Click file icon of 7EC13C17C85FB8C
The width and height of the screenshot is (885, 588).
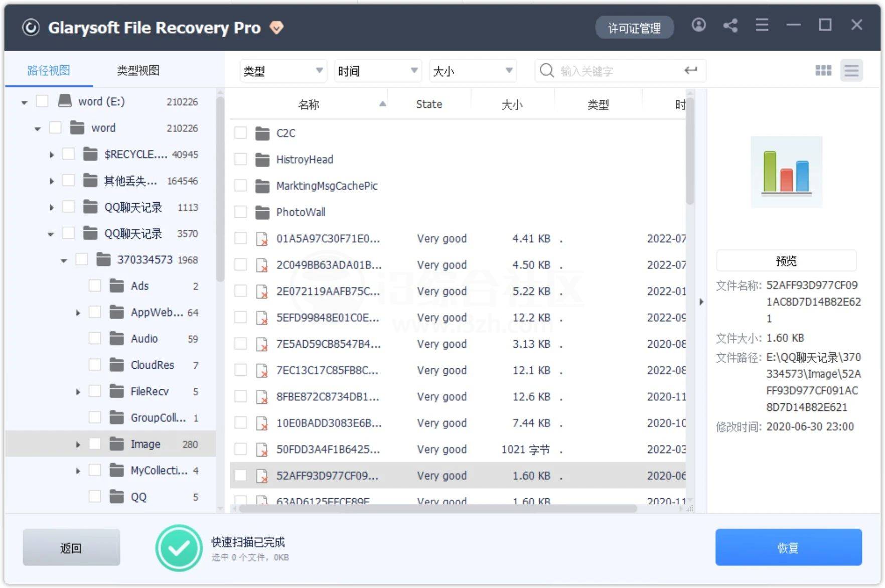pos(262,371)
